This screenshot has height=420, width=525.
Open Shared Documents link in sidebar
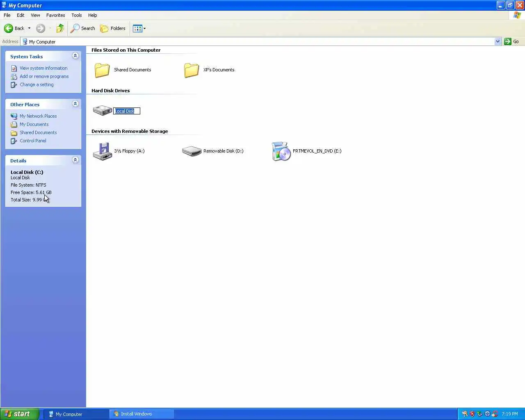point(38,132)
